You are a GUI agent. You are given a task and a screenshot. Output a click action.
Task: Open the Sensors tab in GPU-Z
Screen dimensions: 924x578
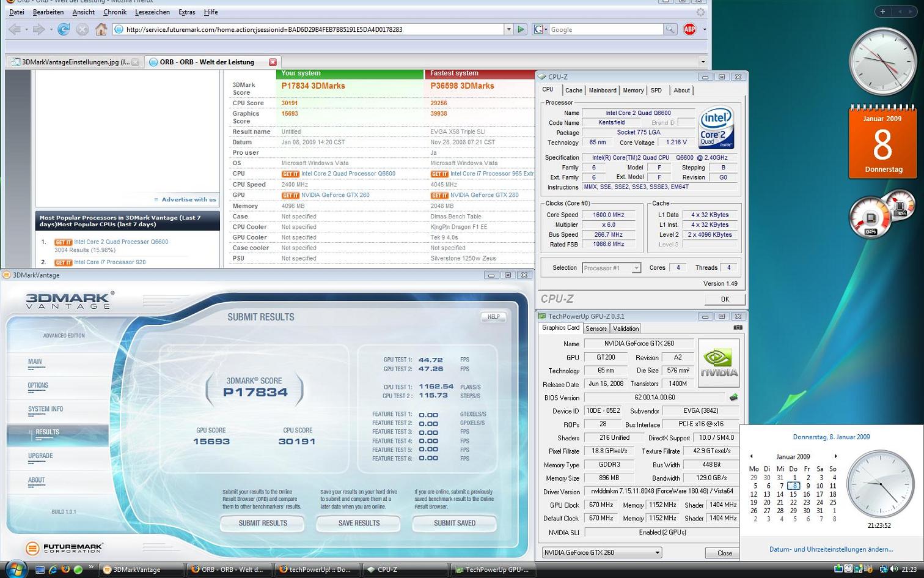(596, 328)
